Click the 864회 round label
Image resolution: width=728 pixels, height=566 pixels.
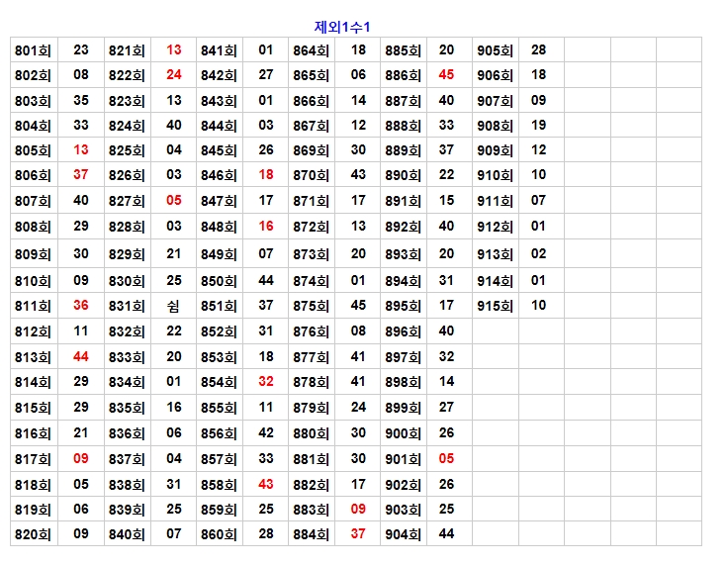pyautogui.click(x=312, y=50)
